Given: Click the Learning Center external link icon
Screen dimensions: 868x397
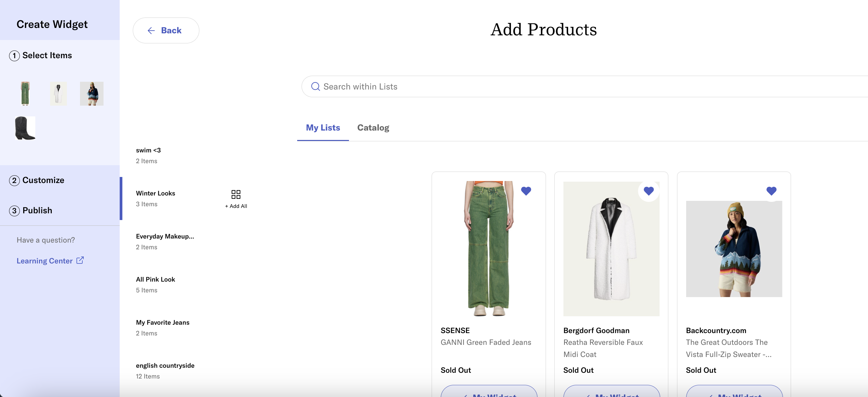Looking at the screenshot, I should [80, 260].
